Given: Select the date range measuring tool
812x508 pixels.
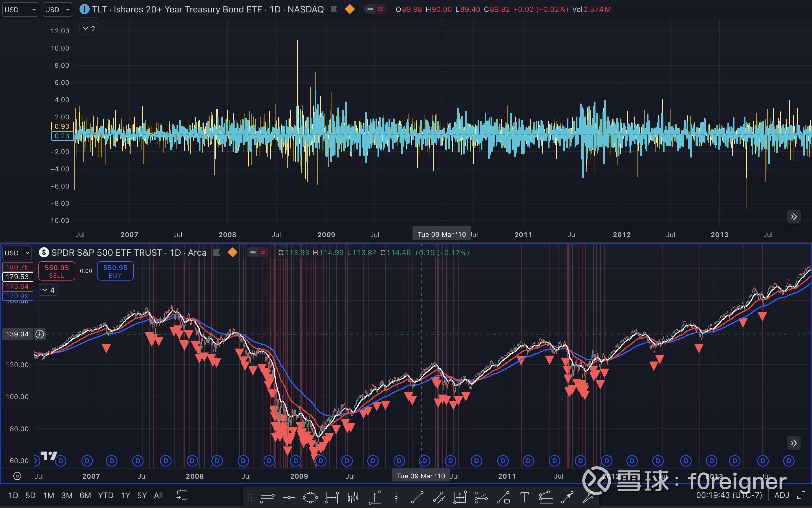Looking at the screenshot, I should [x=332, y=497].
